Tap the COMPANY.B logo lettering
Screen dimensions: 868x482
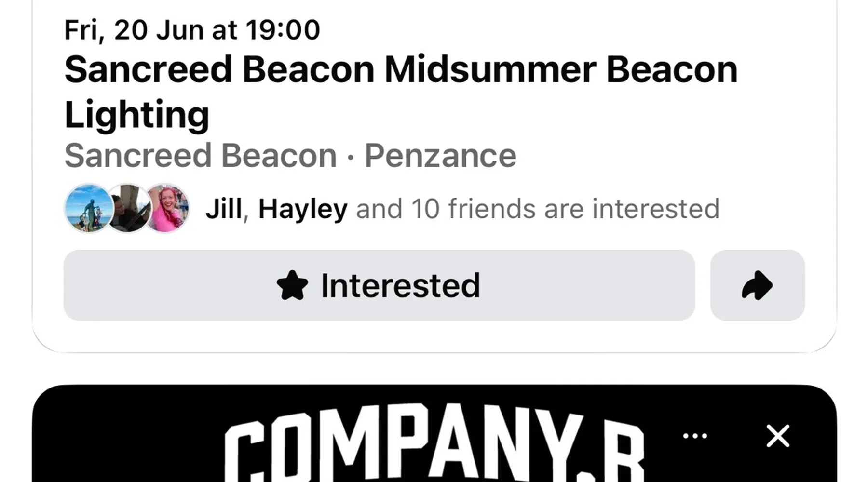click(x=434, y=443)
